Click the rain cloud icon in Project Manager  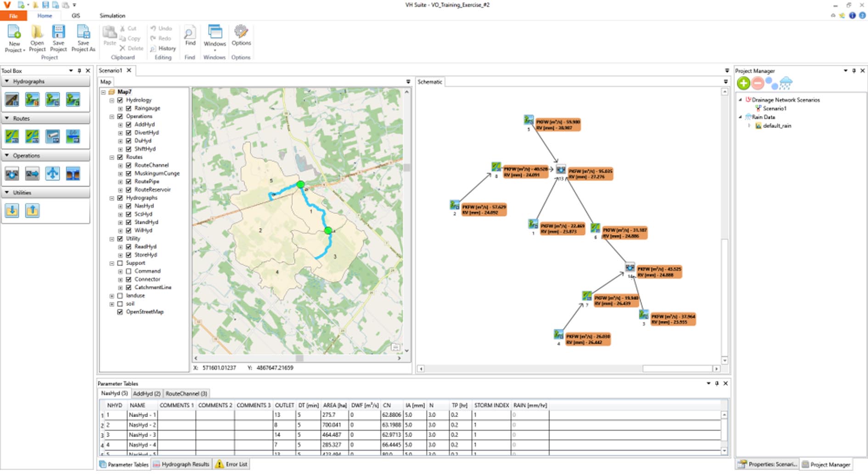pyautogui.click(x=786, y=83)
